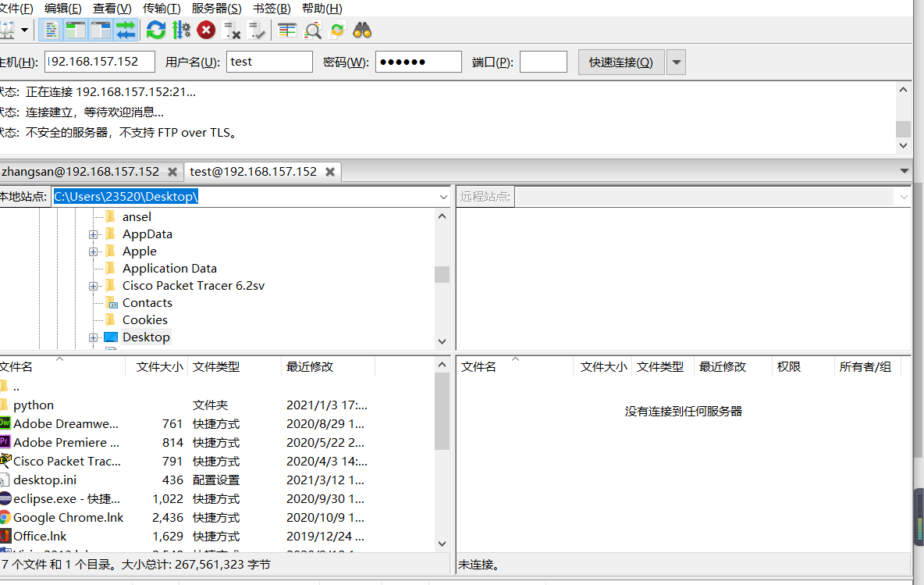Click the binoculars file search icon
The image size is (924, 585).
pos(362,30)
